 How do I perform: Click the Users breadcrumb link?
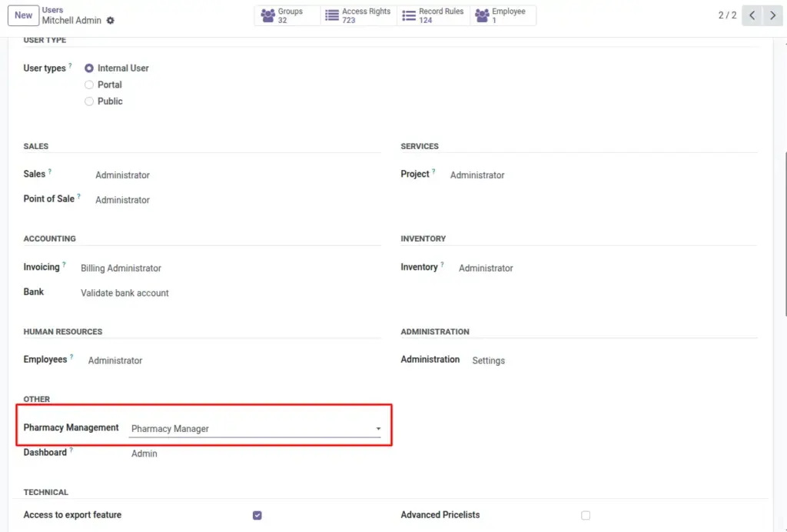53,10
